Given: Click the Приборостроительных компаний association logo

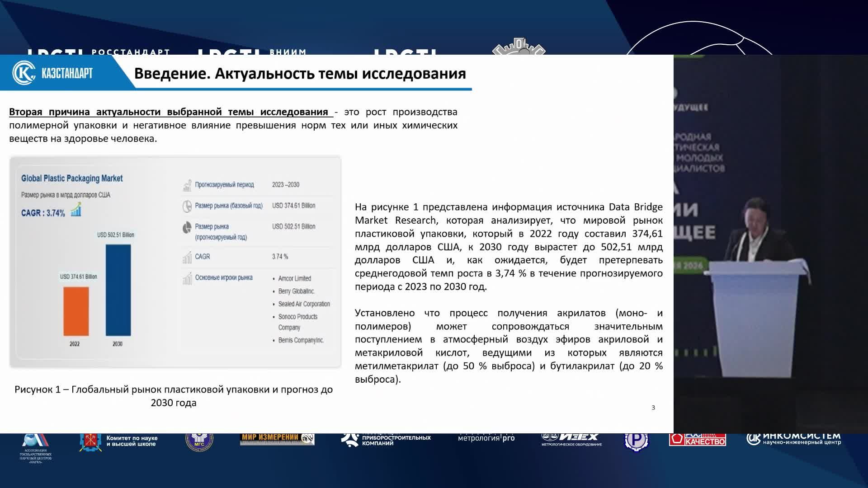Looking at the screenshot, I should click(386, 440).
